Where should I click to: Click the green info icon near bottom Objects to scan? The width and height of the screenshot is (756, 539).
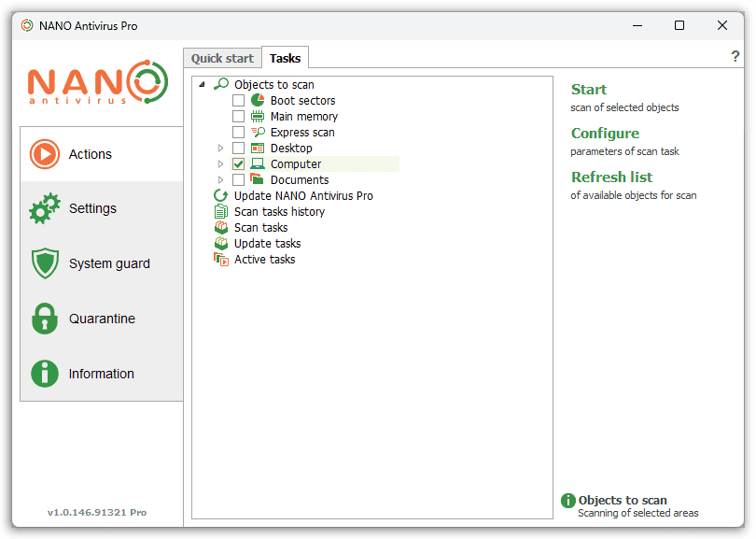pos(568,501)
